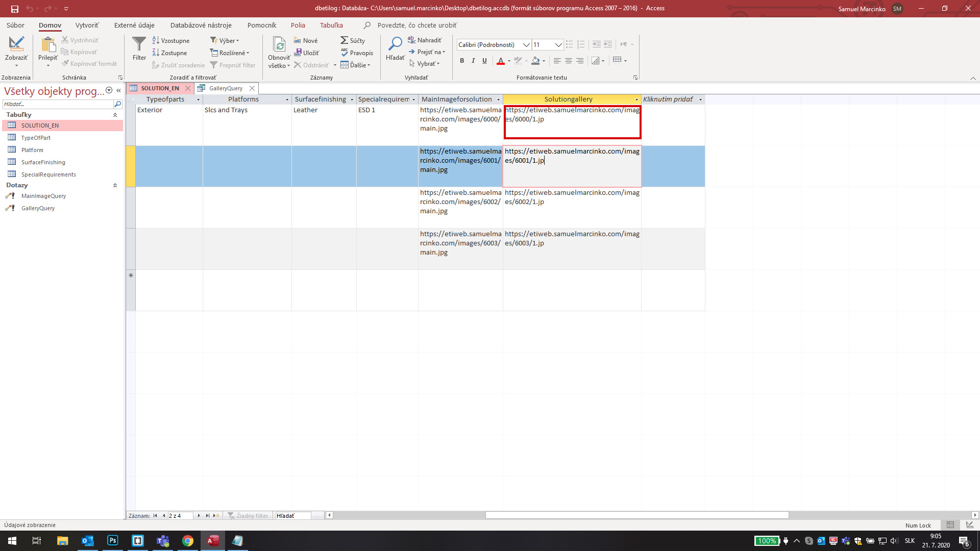Open font color picker
The height and width of the screenshot is (551, 980).
coord(509,61)
